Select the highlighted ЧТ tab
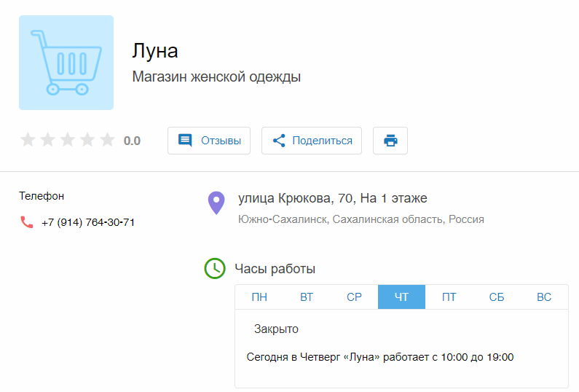This screenshot has width=579, height=392. click(x=402, y=297)
